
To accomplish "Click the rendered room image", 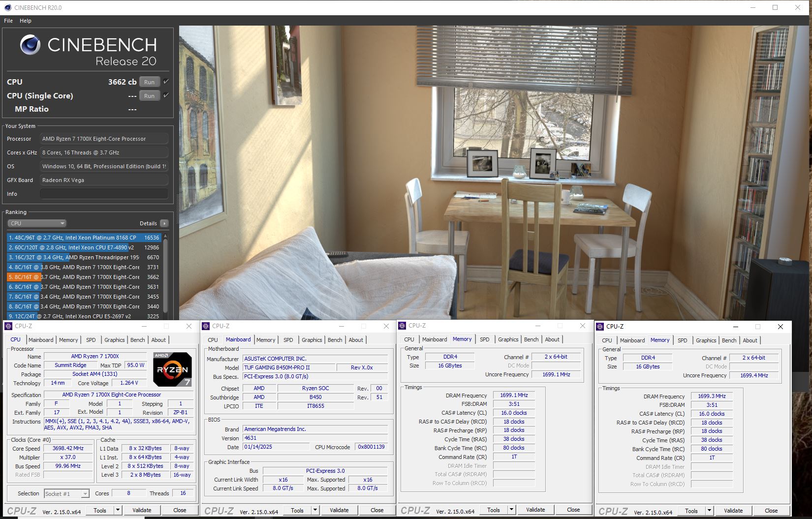I will [494, 173].
